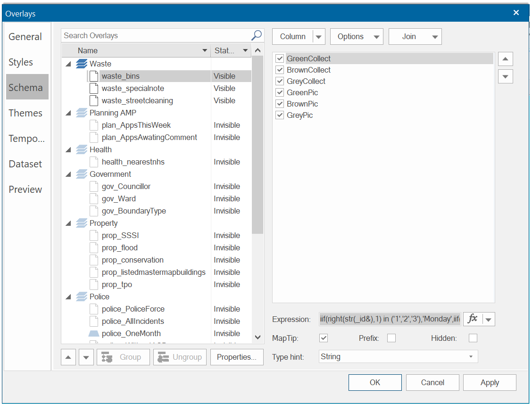This screenshot has width=532, height=404.
Task: Click the overlay list vertical scrollbar
Action: pyautogui.click(x=258, y=141)
